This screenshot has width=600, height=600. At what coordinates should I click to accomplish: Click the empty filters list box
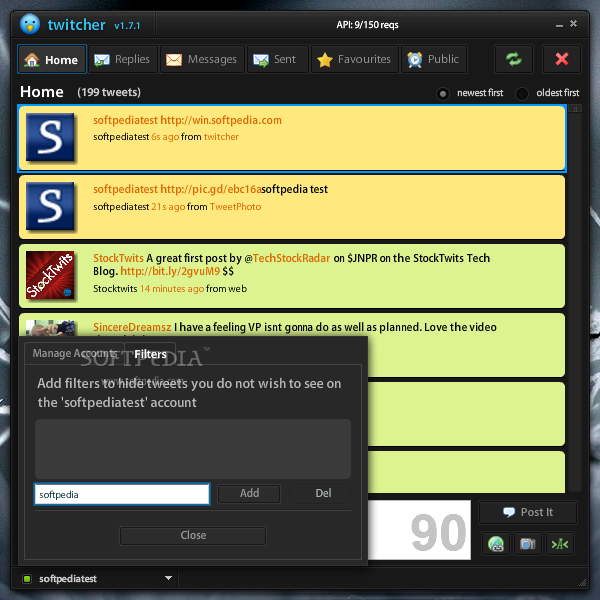193,448
